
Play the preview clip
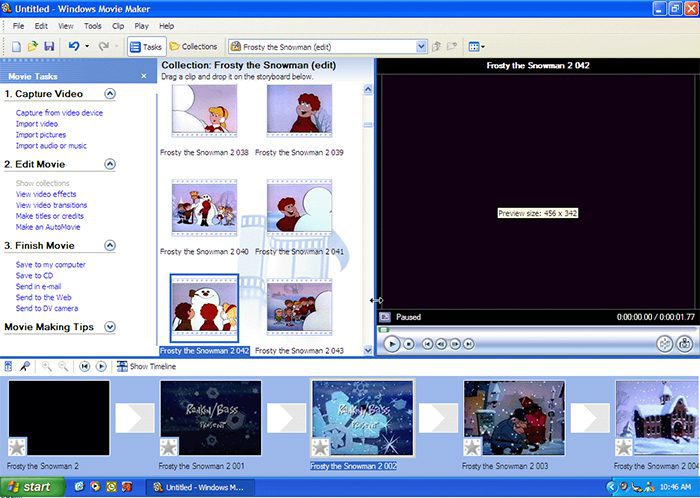click(392, 344)
